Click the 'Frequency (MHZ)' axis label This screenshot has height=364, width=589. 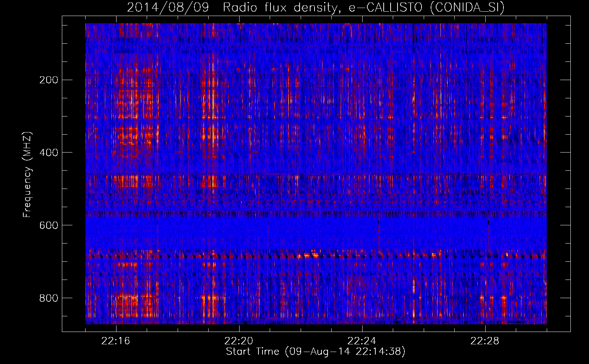(x=27, y=175)
